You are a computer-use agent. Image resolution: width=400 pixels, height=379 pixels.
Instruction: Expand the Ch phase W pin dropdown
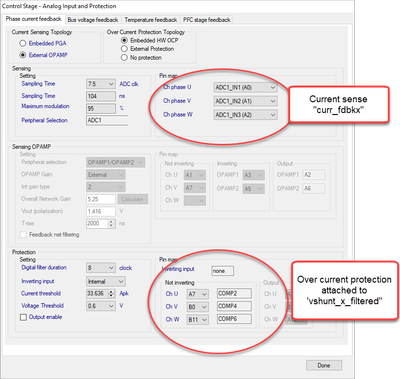(x=245, y=115)
